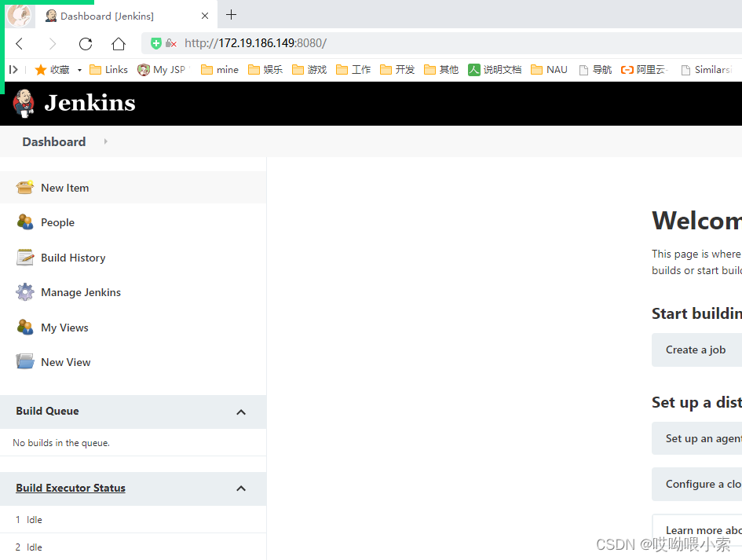Click 'No builds in the queue.' text

tap(61, 443)
